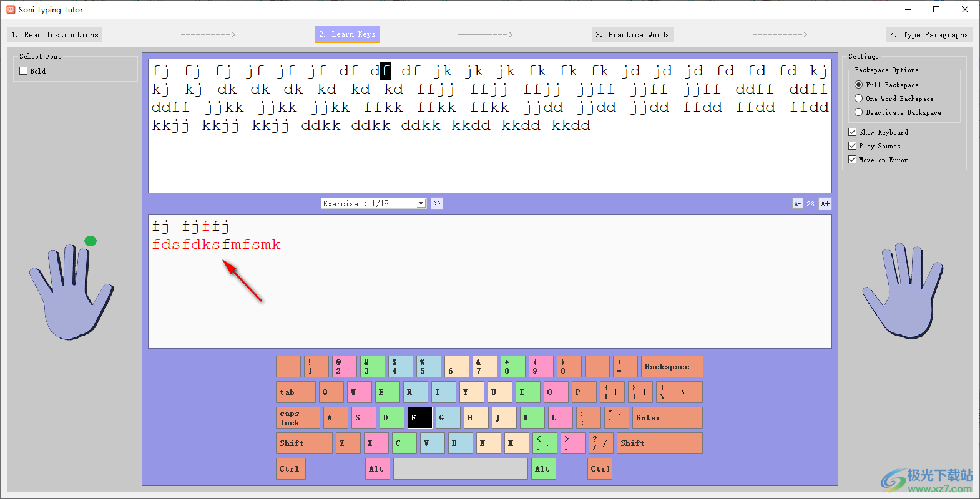980x499 pixels.
Task: Click the left Ctrl key
Action: [291, 469]
